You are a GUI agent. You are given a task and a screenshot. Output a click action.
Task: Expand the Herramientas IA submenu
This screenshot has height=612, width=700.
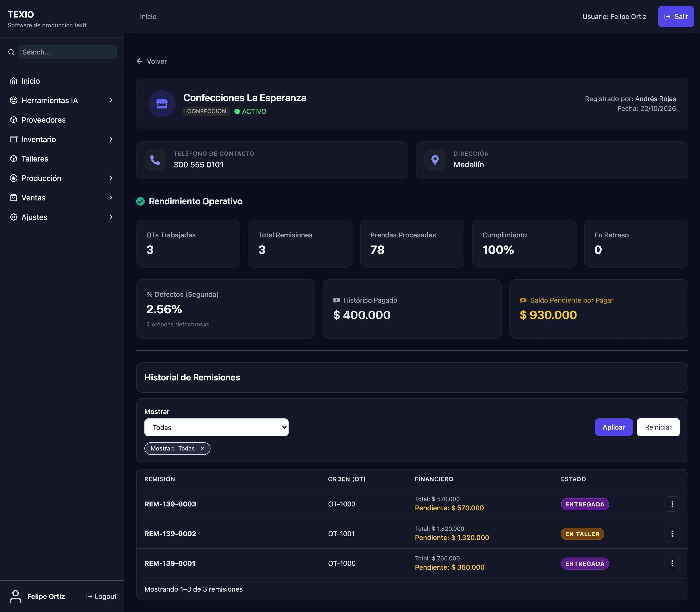click(111, 100)
